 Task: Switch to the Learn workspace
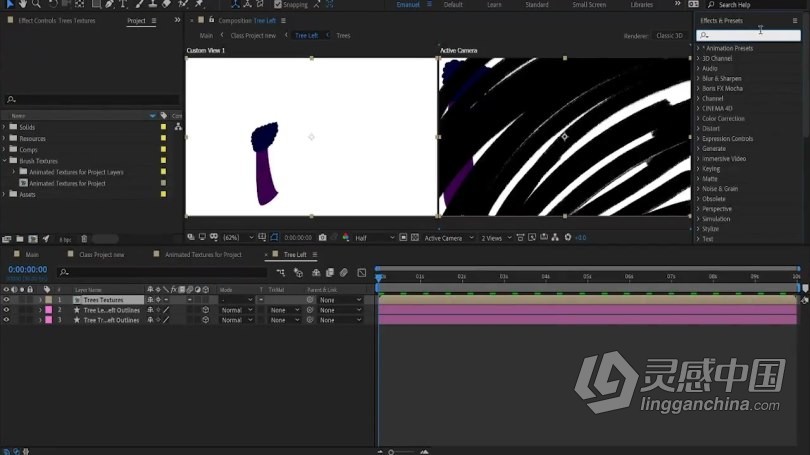pos(494,5)
